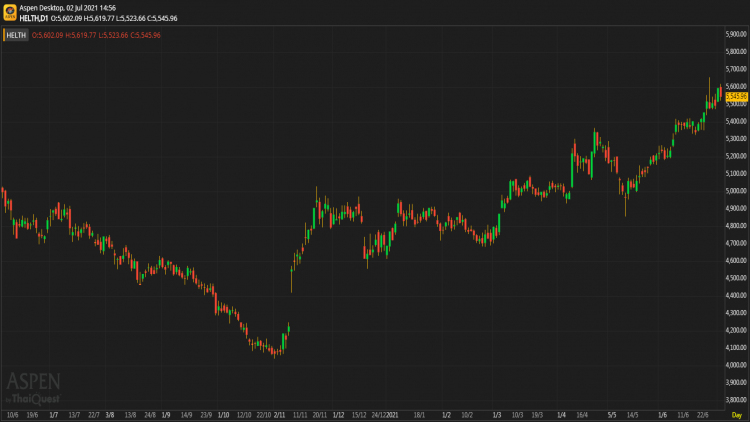Click the 4,100.00 price axis label
Screen dimensions: 750x422
coord(736,347)
